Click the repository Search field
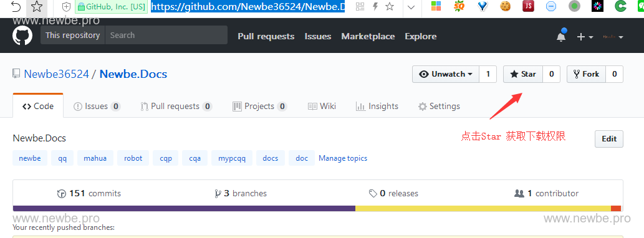 (166, 35)
